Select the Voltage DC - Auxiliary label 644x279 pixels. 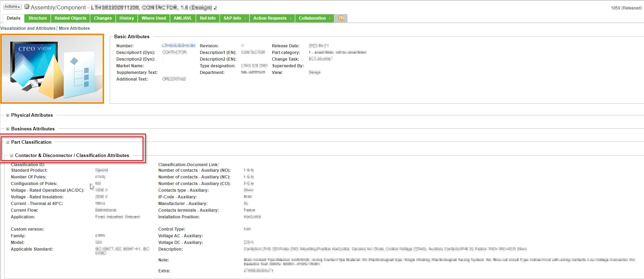180,243
